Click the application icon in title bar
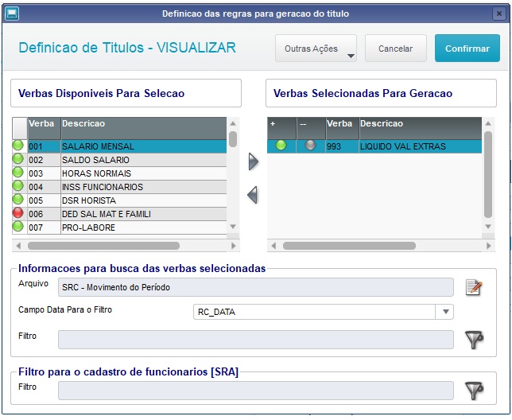 (12, 14)
